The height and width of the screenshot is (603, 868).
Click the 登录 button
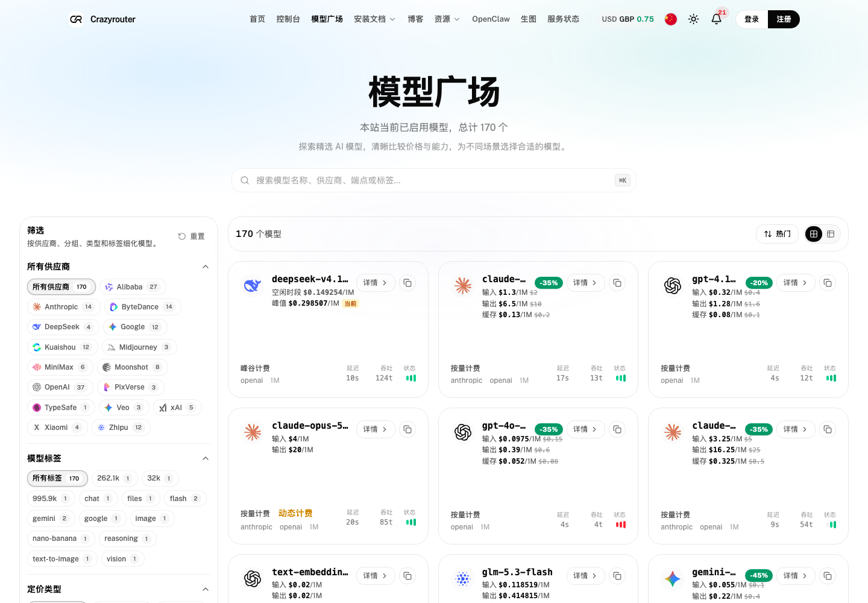752,19
